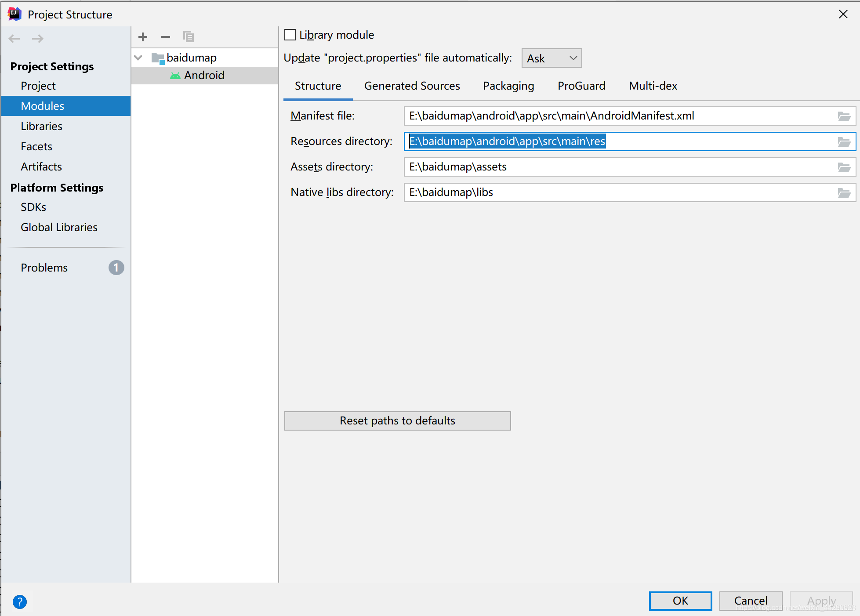Click the Back navigation arrow
The height and width of the screenshot is (616, 860).
pyautogui.click(x=14, y=39)
